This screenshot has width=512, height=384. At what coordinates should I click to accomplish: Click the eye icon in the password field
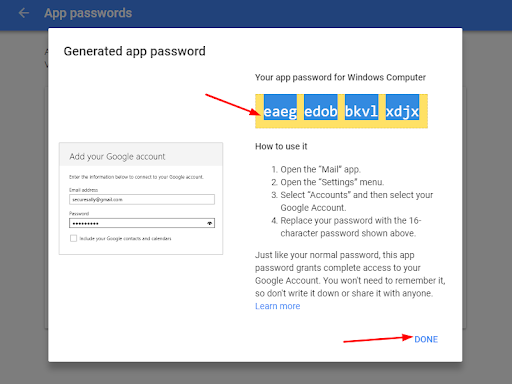(x=209, y=223)
